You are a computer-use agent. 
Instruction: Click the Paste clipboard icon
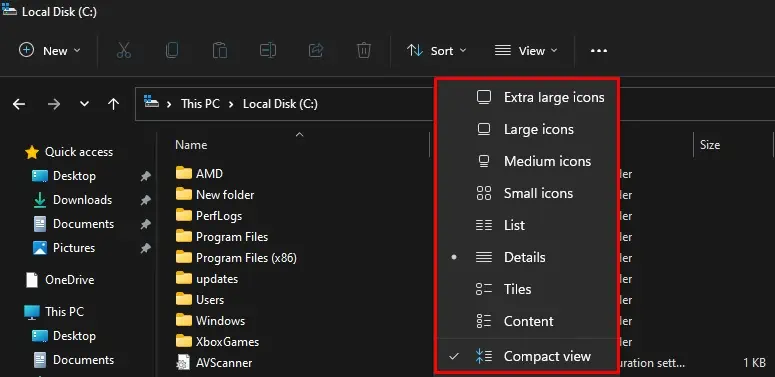tap(219, 50)
